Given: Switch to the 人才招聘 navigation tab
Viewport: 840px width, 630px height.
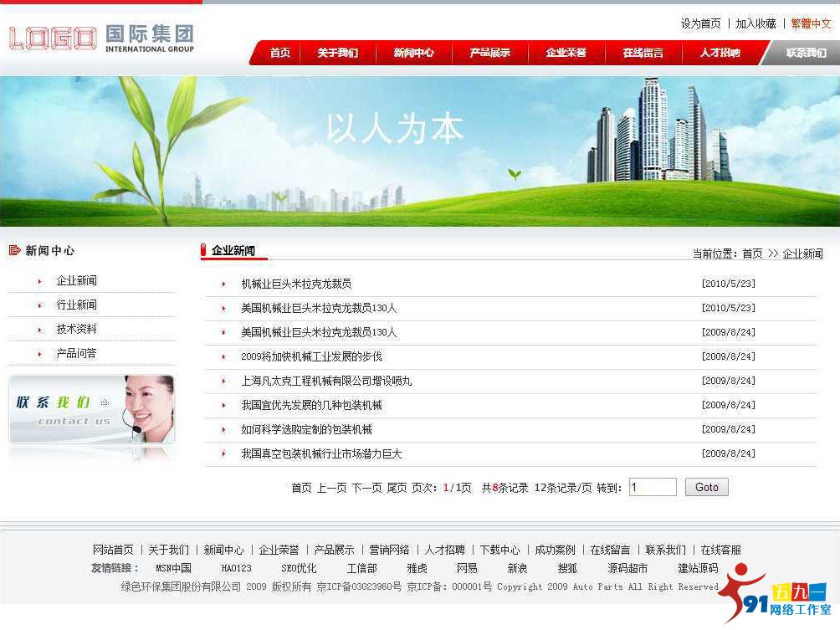Looking at the screenshot, I should point(720,52).
